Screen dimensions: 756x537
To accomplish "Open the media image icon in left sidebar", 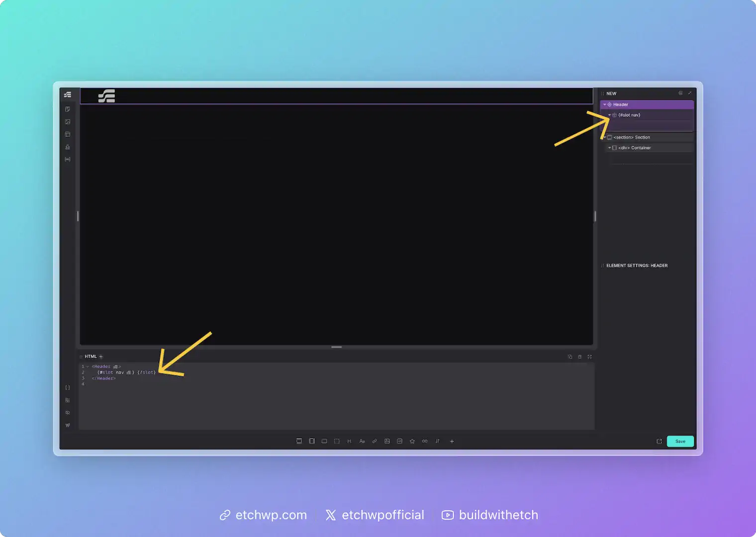I will (68, 122).
